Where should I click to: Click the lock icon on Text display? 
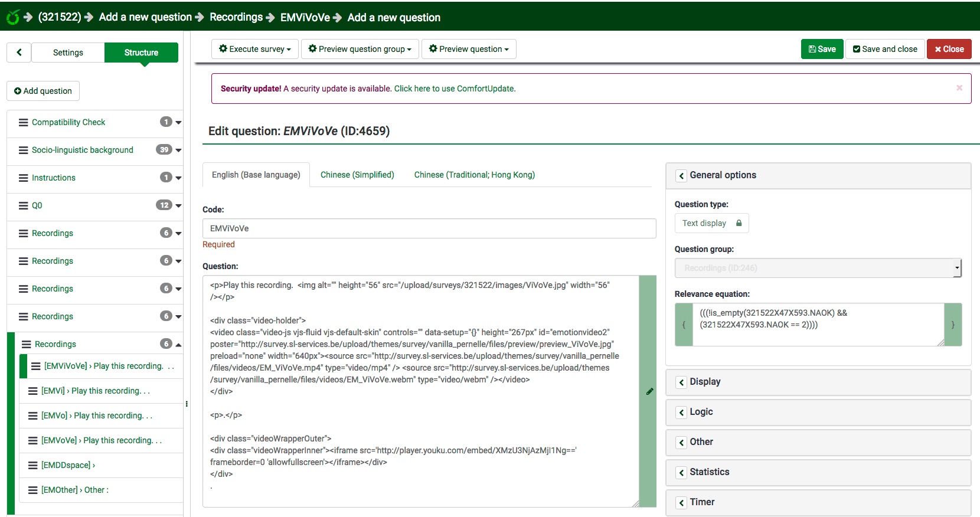tap(739, 223)
